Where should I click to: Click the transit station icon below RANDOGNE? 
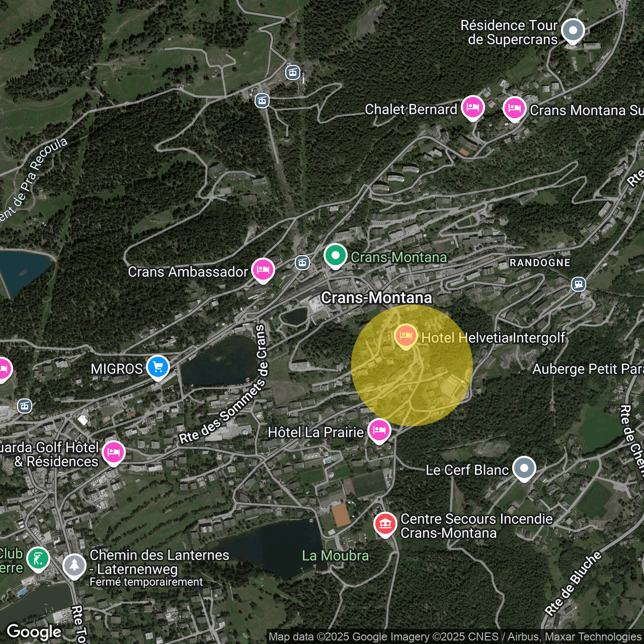[x=579, y=284]
